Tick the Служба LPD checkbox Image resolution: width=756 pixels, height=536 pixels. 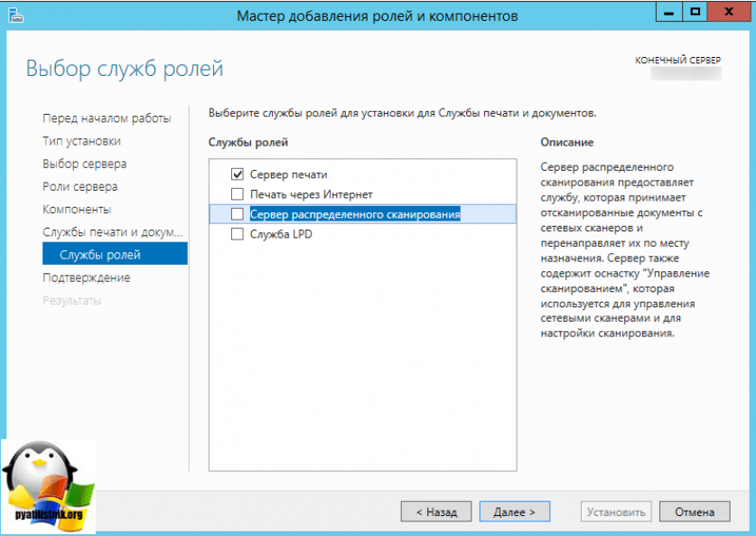238,234
